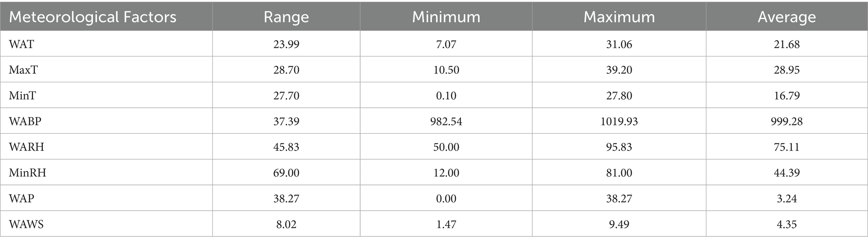Select the WAT row label

(21, 44)
